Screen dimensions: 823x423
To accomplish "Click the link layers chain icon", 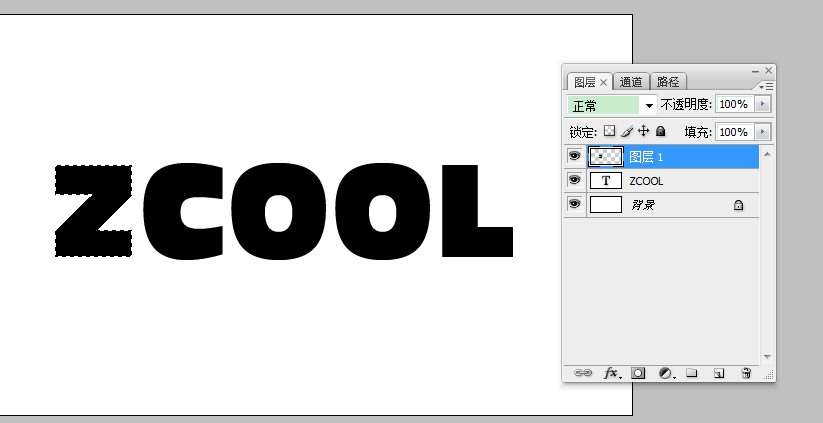I will (583, 373).
